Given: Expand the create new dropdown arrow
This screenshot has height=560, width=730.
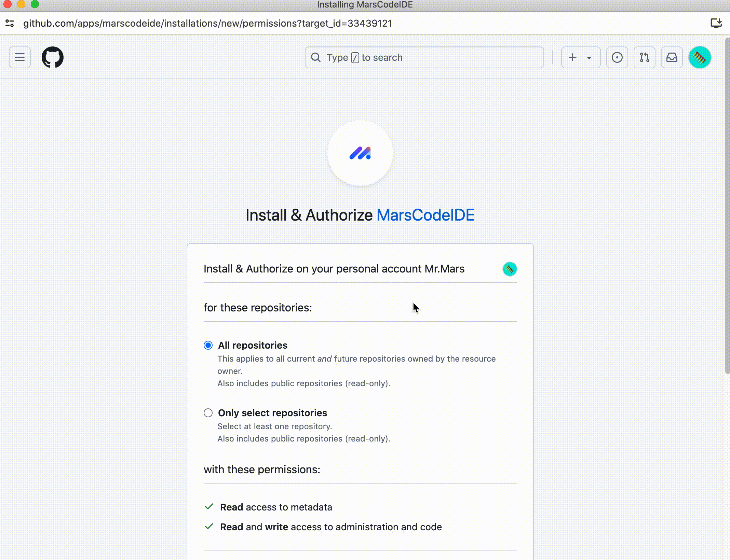Looking at the screenshot, I should coord(589,58).
